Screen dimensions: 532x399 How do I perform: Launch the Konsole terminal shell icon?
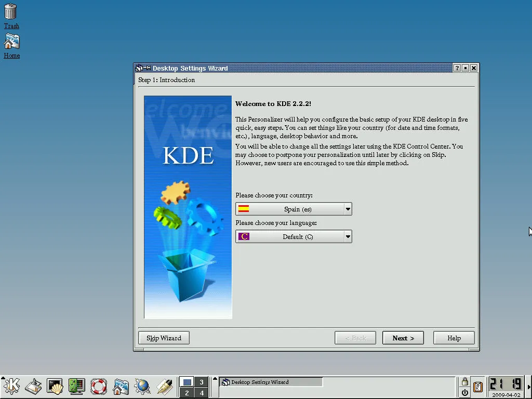(x=55, y=386)
